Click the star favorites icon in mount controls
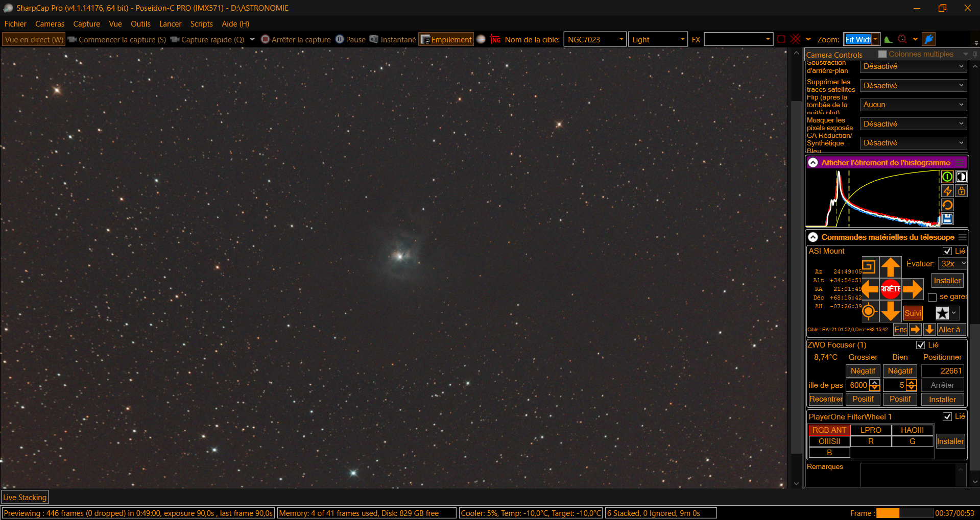This screenshot has height=520, width=980. point(942,313)
